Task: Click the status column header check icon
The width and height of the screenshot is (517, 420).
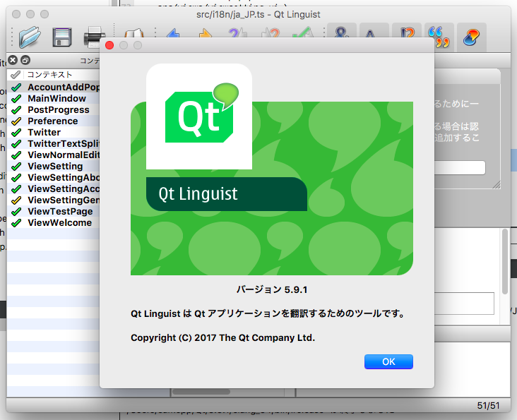Action: [x=16, y=75]
